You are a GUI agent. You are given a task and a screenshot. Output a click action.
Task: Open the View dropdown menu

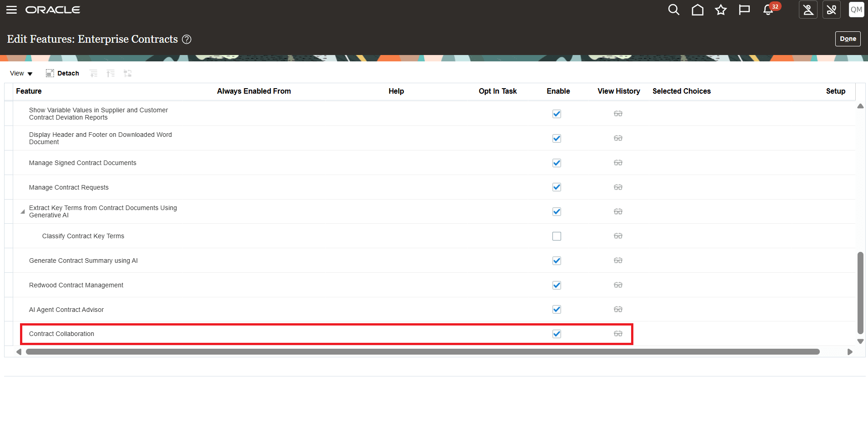21,73
